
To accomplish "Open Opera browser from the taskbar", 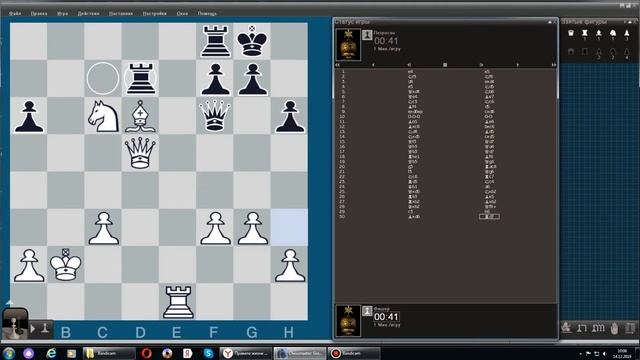I will [x=147, y=353].
